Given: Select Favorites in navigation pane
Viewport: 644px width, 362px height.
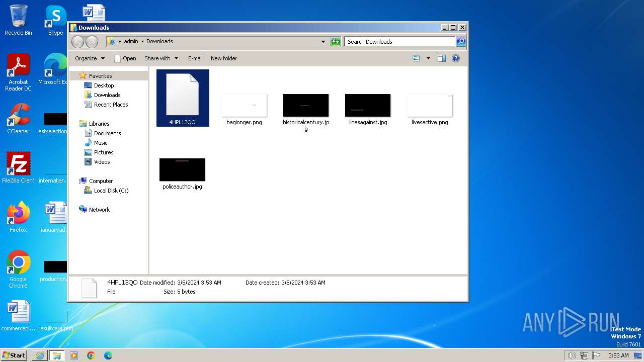Looking at the screenshot, I should pos(100,76).
